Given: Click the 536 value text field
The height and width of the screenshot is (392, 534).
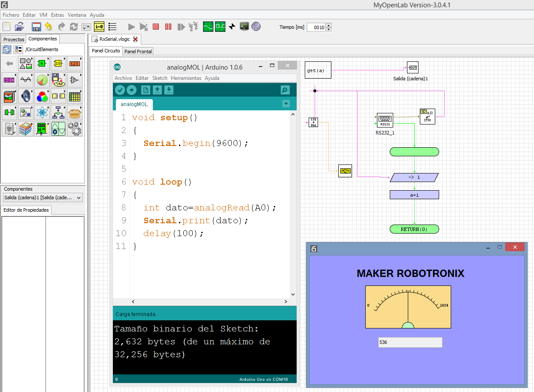Looking at the screenshot, I should pyautogui.click(x=410, y=342).
